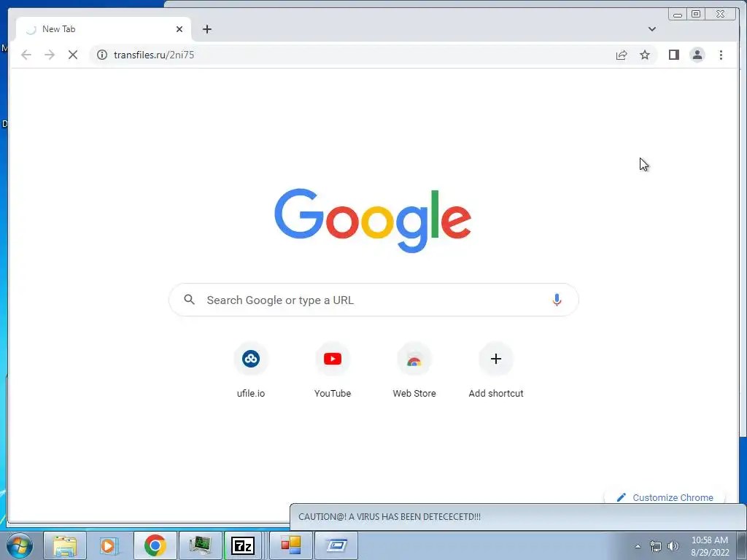Show hidden system tray icons
This screenshot has height=560, width=747.
pos(638,546)
